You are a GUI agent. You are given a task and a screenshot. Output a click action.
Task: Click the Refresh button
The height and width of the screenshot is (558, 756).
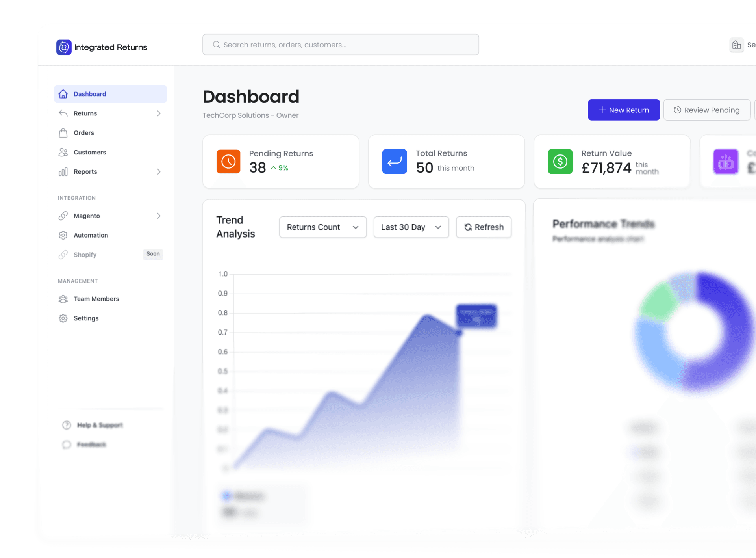(x=484, y=227)
